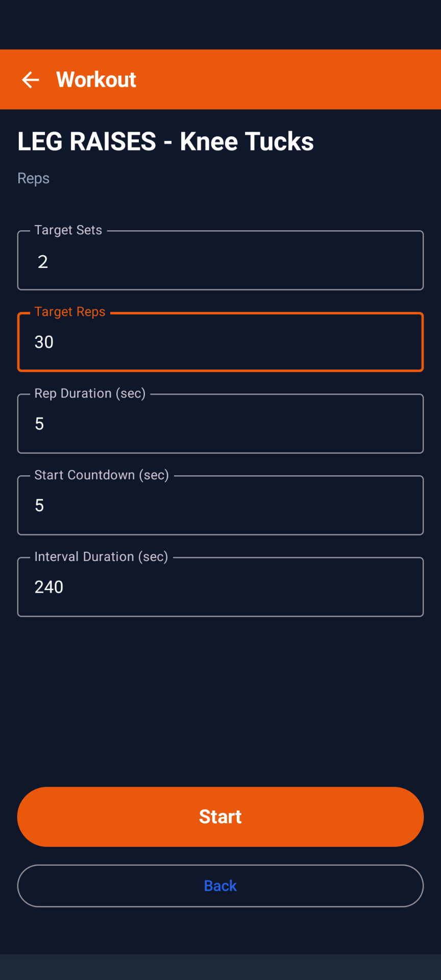
Task: Place cursor on value 240 in Interval Duration
Action: pyautogui.click(x=49, y=587)
